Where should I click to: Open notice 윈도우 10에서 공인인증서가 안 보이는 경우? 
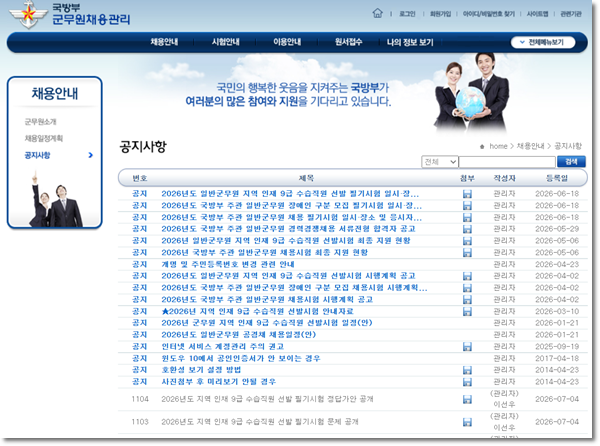(241, 359)
